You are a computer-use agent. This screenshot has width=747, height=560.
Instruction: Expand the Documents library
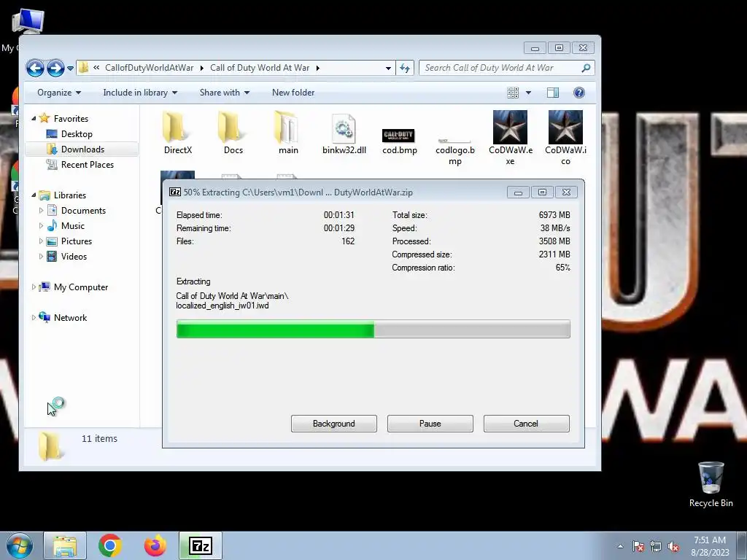41,210
